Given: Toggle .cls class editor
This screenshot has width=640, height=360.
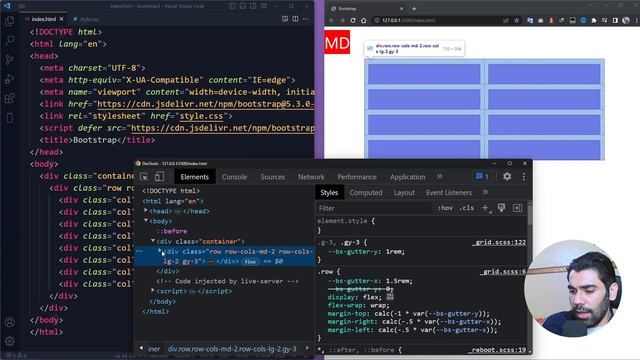Looking at the screenshot, I should pyautogui.click(x=467, y=208).
